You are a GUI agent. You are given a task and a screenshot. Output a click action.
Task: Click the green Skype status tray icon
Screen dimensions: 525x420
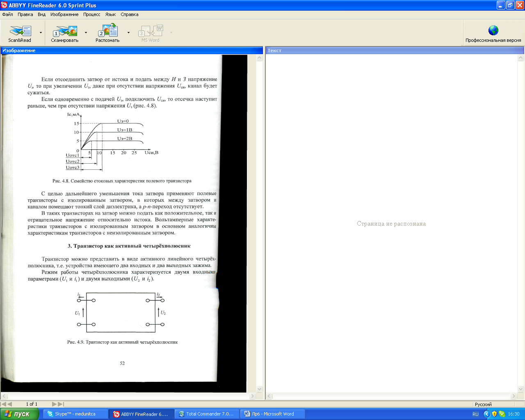502,414
